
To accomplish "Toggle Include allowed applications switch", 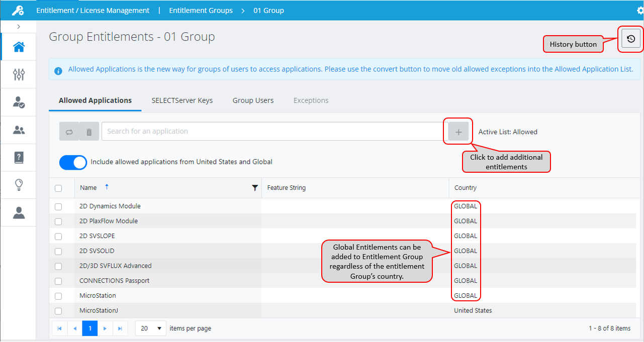I will click(x=73, y=162).
